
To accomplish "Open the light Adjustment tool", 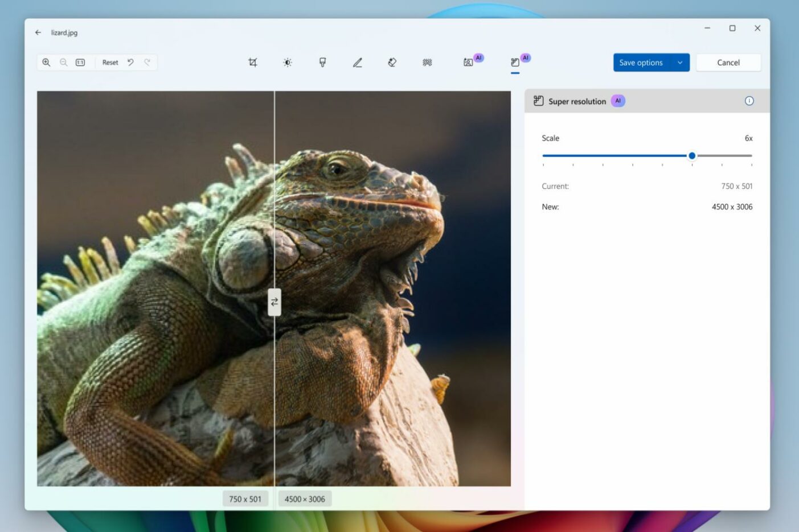I will tap(288, 62).
